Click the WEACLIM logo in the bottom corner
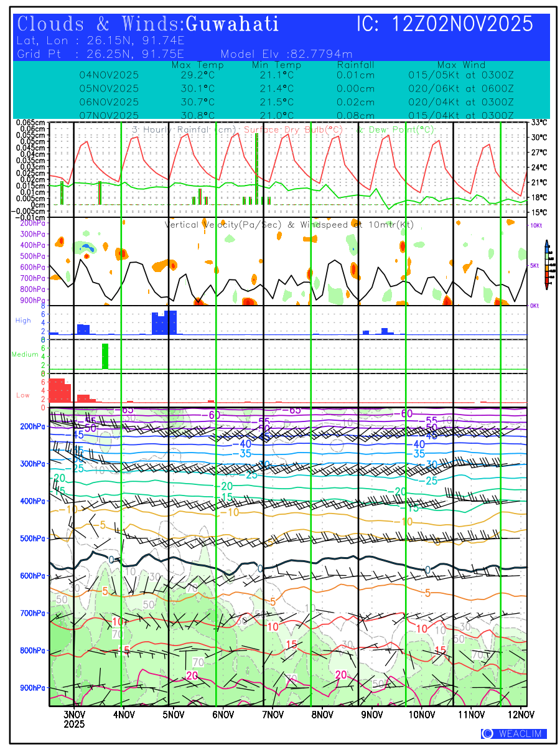The width and height of the screenshot is (560, 747). point(514,734)
